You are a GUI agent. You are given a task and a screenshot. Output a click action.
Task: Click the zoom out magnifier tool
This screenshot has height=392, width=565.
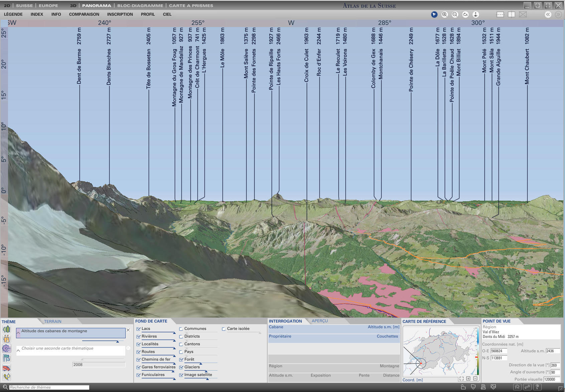tap(455, 14)
